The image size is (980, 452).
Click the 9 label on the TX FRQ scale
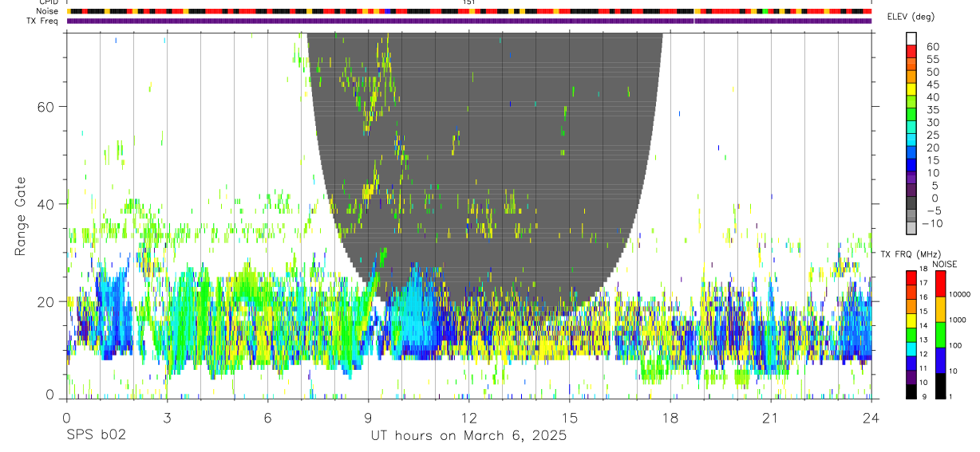click(923, 396)
